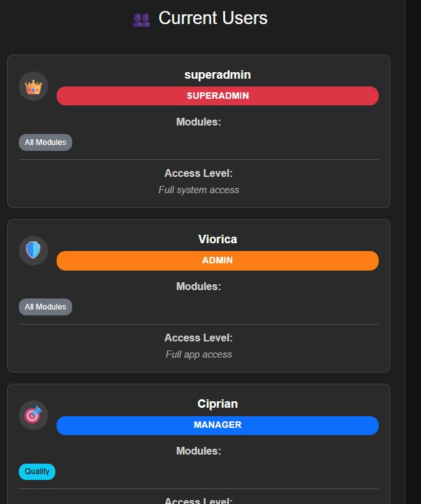Click the crown avatar icon for superadmin
This screenshot has height=504, width=421.
point(33,86)
